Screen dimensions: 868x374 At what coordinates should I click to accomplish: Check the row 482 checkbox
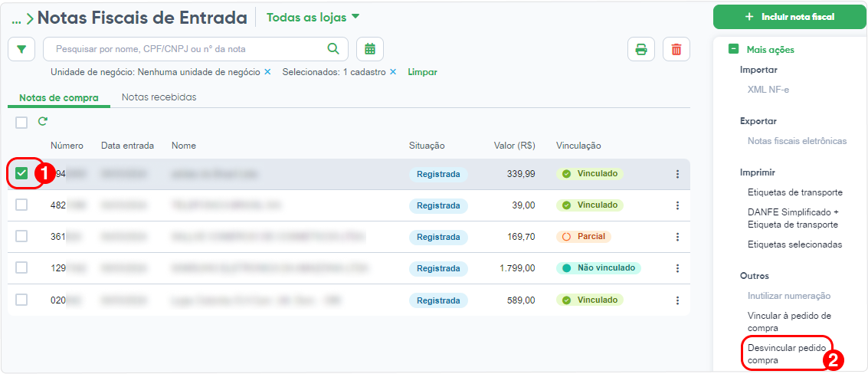(x=21, y=205)
